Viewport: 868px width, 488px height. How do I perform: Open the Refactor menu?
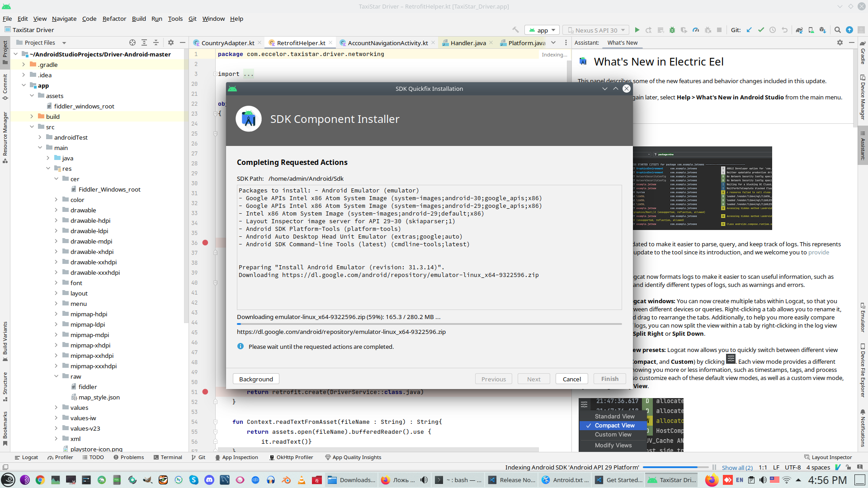tap(114, 19)
